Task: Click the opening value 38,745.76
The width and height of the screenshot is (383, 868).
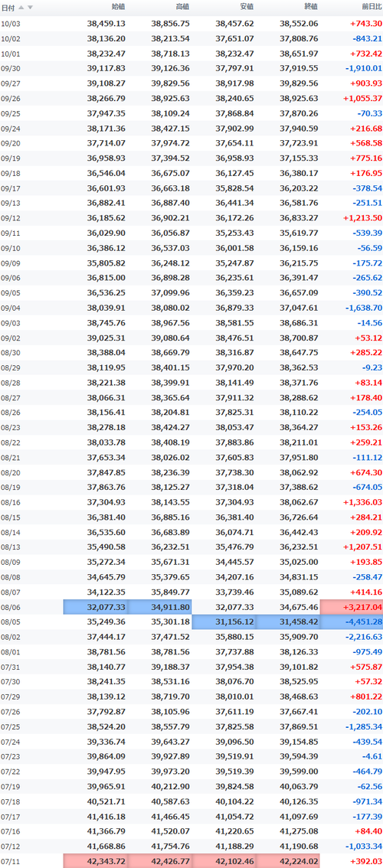Action: [106, 323]
